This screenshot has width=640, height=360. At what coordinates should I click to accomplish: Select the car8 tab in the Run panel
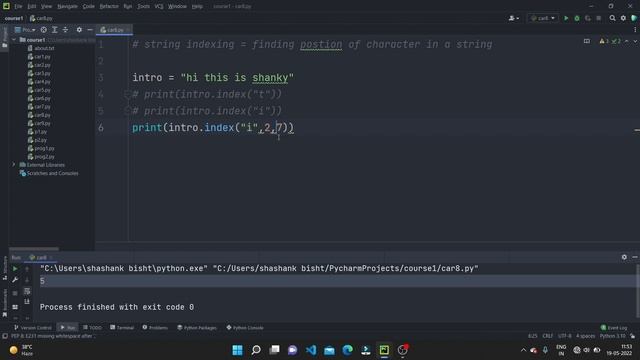tap(41, 258)
